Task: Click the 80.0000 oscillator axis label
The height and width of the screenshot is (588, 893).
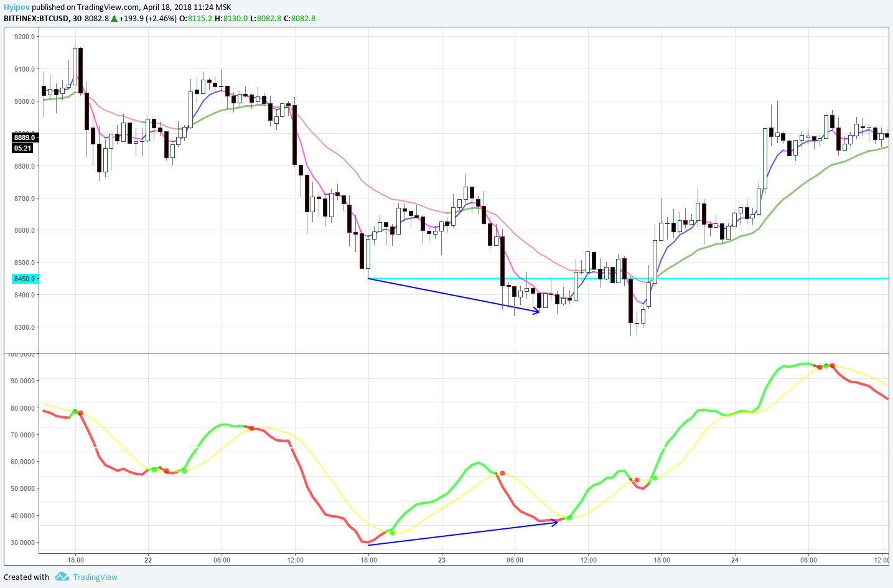Action: point(23,408)
